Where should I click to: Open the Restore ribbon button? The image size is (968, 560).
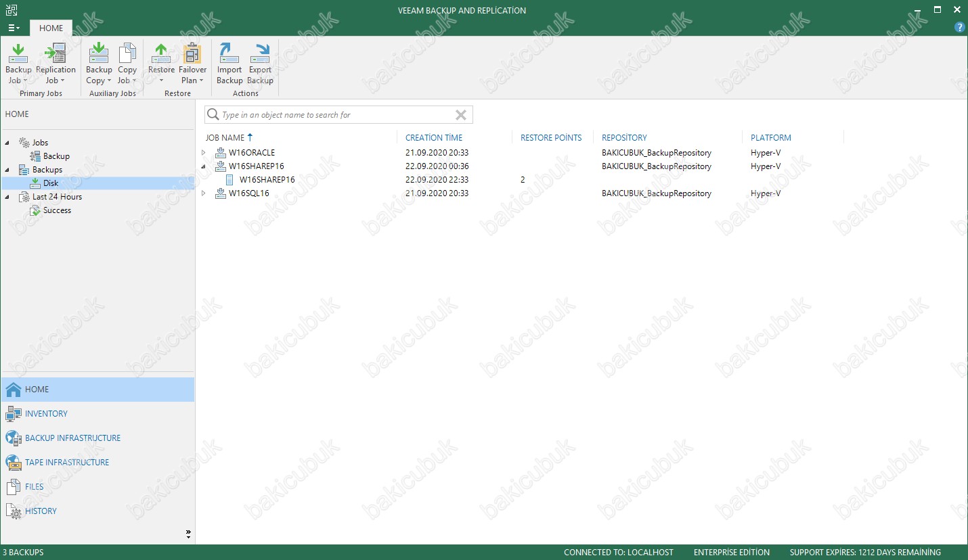click(161, 64)
